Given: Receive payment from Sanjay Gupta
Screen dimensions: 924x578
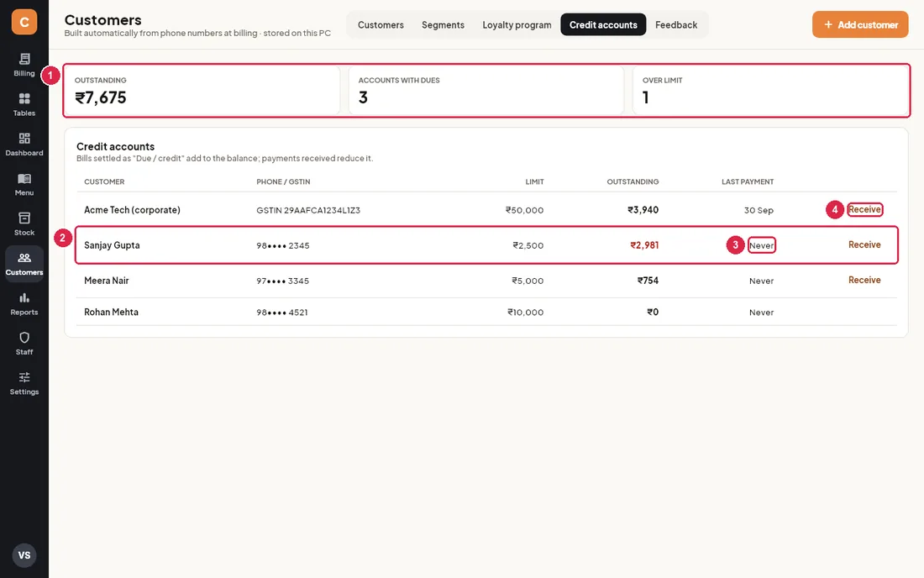Looking at the screenshot, I should [864, 244].
